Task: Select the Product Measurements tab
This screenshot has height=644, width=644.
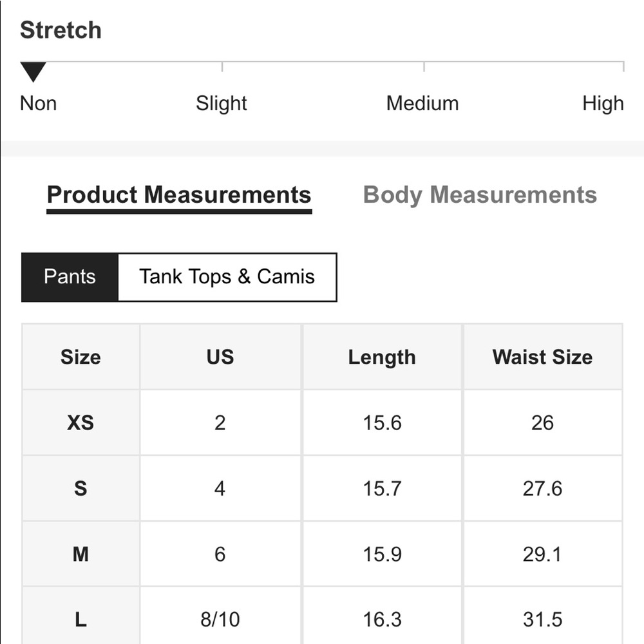Action: 179,194
